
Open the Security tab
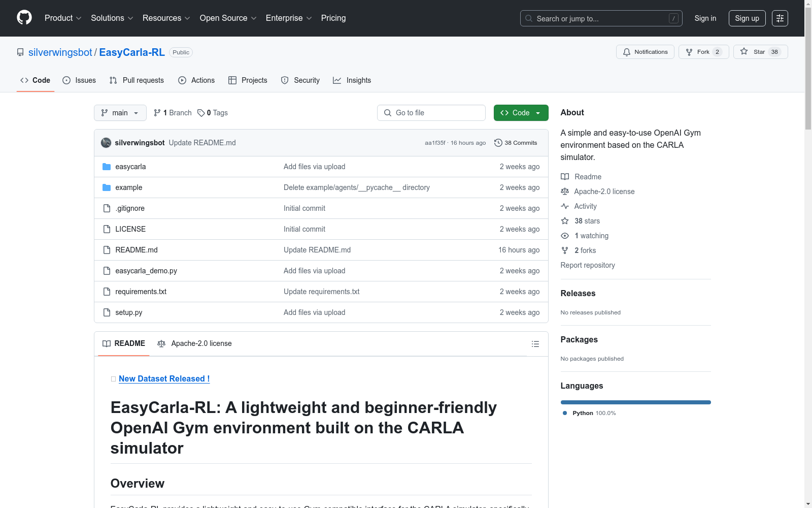pos(300,80)
